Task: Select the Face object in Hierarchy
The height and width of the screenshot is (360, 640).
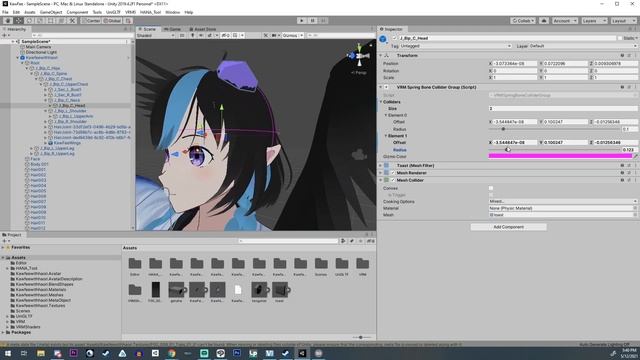Action: coord(35,159)
